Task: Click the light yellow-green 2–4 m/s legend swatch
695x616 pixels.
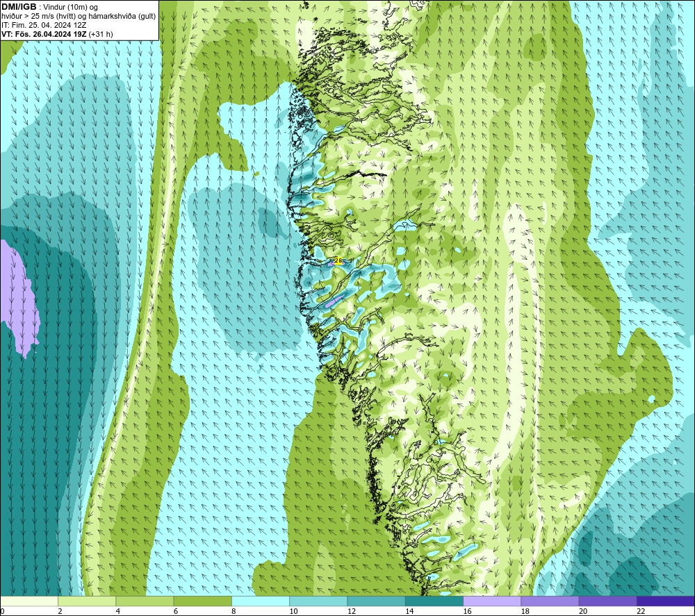Action: click(x=87, y=601)
